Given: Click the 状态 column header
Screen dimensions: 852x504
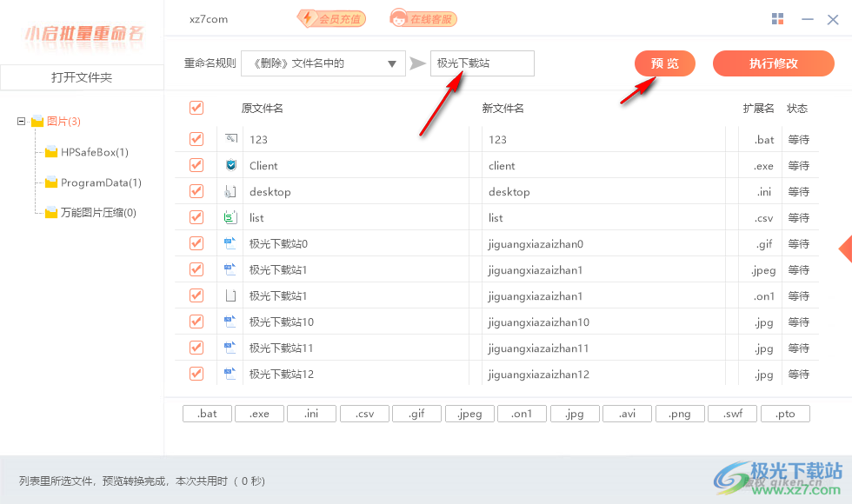Looking at the screenshot, I should (797, 108).
